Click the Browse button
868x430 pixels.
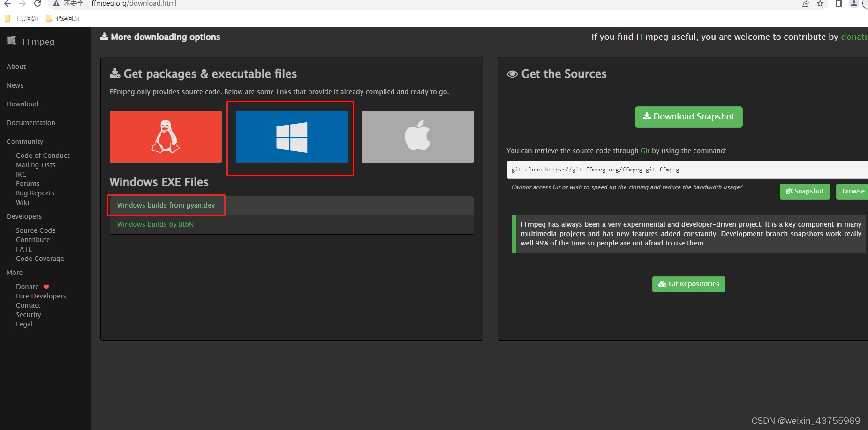(853, 191)
